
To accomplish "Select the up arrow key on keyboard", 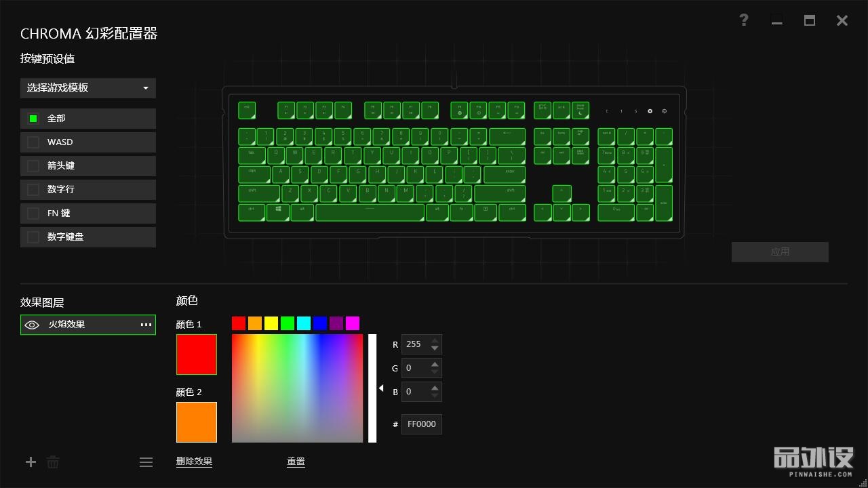I will tap(561, 193).
